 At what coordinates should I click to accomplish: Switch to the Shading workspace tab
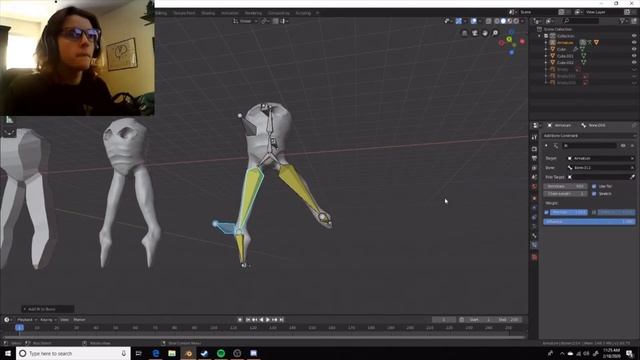pos(208,13)
